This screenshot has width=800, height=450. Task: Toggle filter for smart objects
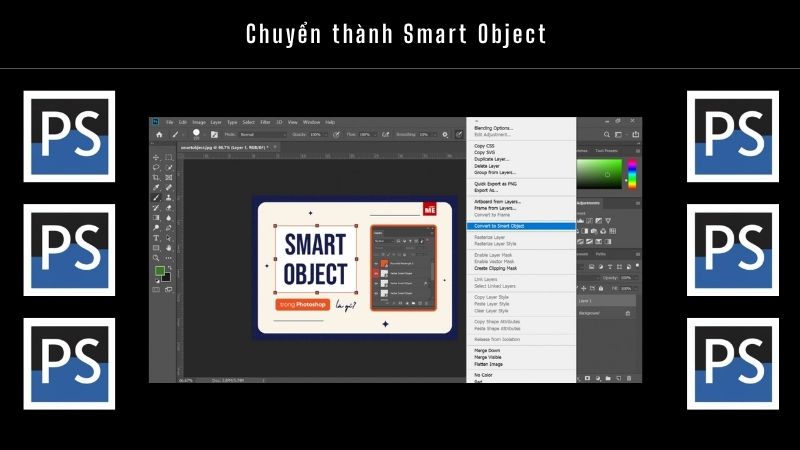click(x=629, y=267)
